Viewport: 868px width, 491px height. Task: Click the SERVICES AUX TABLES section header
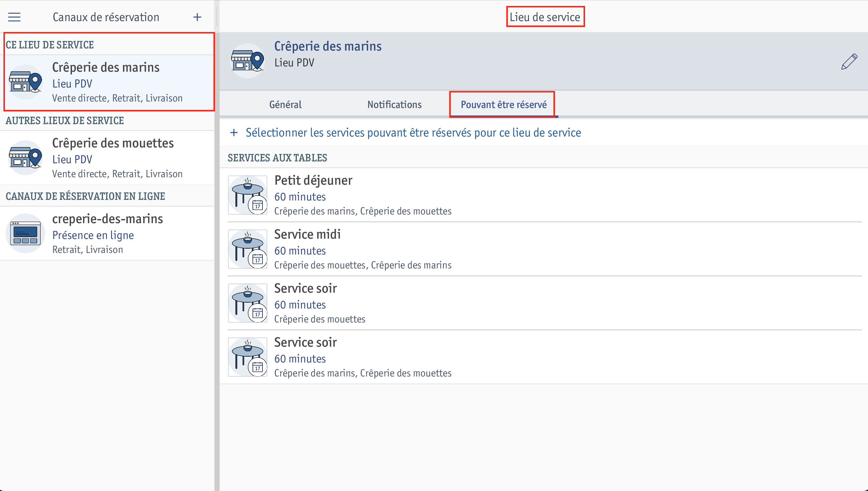(277, 157)
